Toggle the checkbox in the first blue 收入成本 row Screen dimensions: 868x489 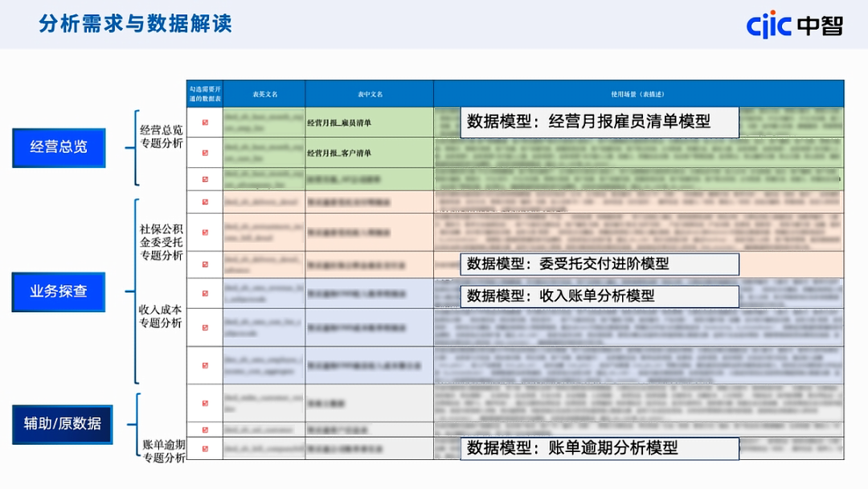(x=205, y=295)
